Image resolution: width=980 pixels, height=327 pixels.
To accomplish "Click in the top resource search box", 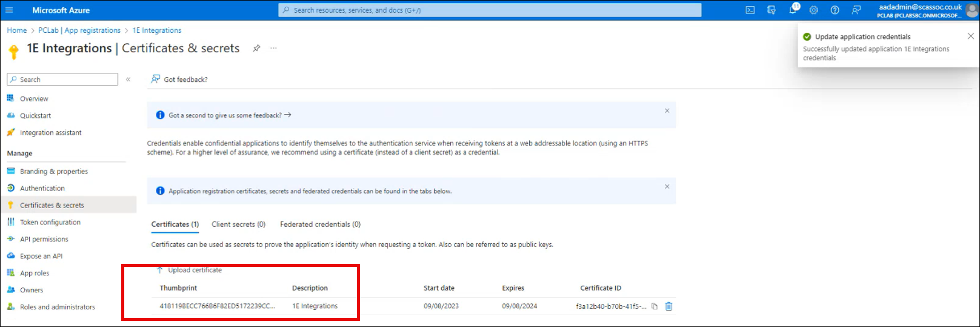I will tap(491, 10).
